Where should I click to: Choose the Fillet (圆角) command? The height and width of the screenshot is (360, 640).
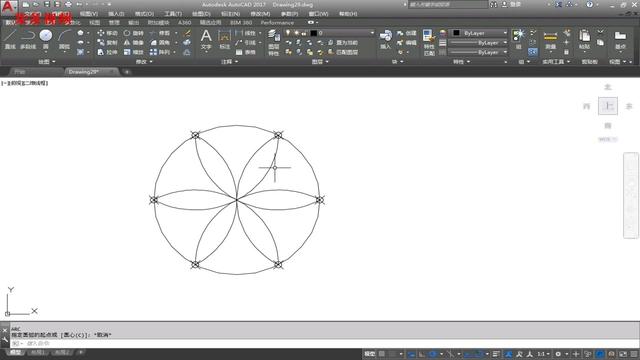coord(160,42)
